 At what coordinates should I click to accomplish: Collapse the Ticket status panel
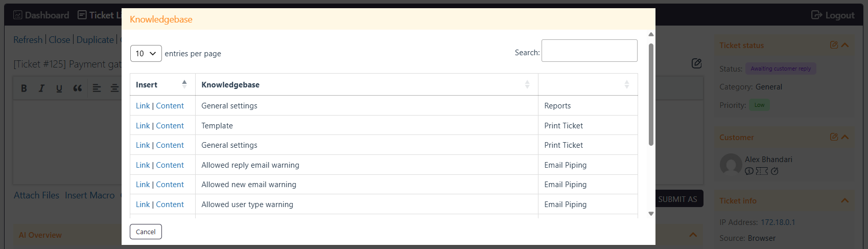(845, 45)
